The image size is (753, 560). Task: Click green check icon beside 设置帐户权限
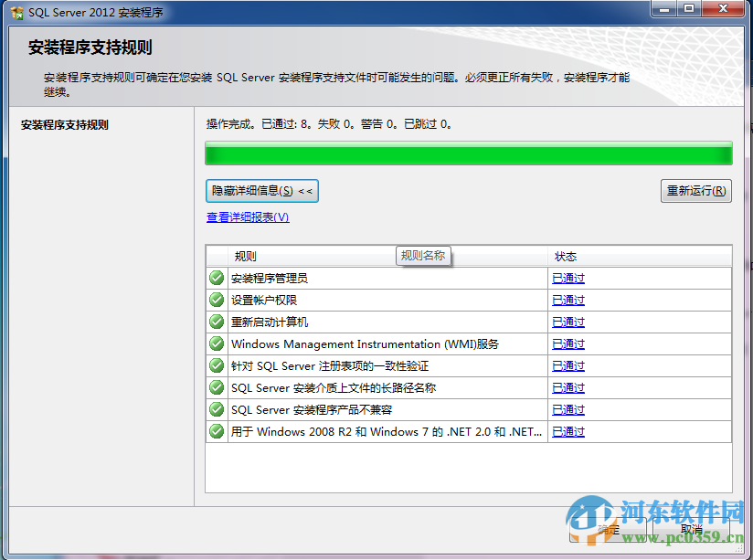point(216,300)
